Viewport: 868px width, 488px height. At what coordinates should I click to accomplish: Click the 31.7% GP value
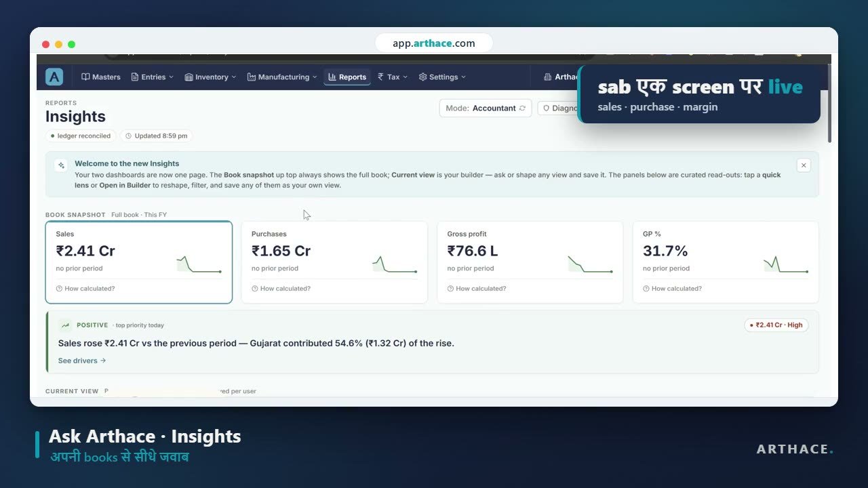click(x=665, y=251)
